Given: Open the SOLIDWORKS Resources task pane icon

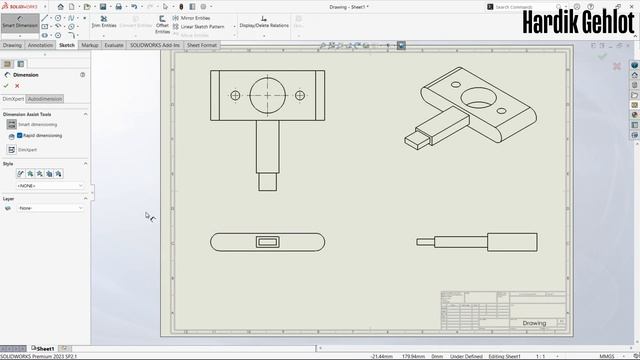Looking at the screenshot, I should click(x=634, y=75).
